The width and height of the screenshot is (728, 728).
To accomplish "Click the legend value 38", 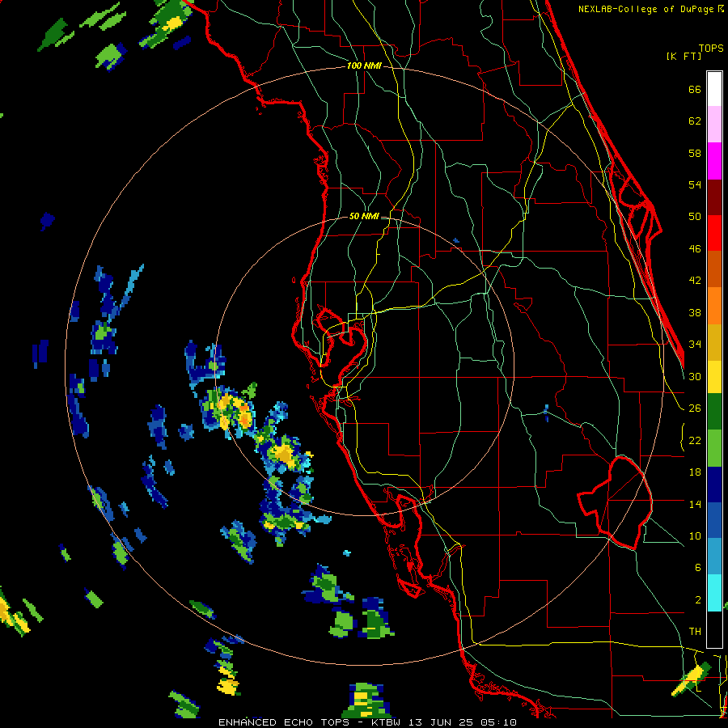I will coord(695,312).
